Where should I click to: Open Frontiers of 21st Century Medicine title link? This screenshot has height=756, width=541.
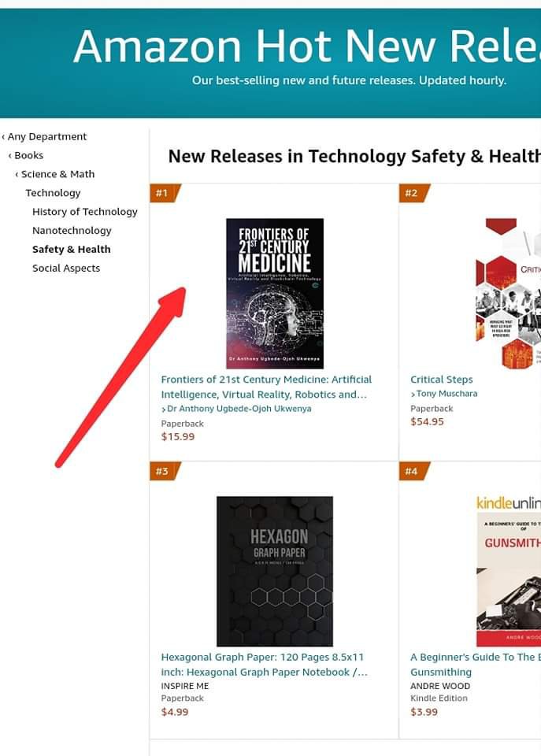(x=266, y=387)
